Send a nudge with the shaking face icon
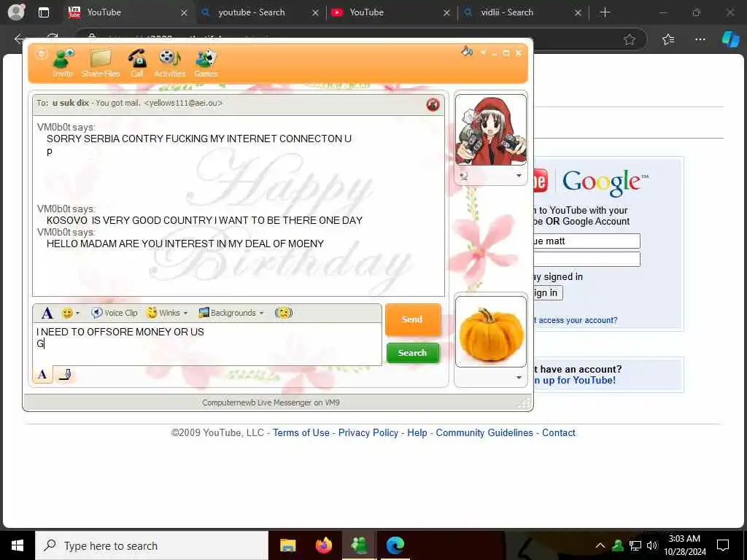747x560 pixels. tap(284, 313)
